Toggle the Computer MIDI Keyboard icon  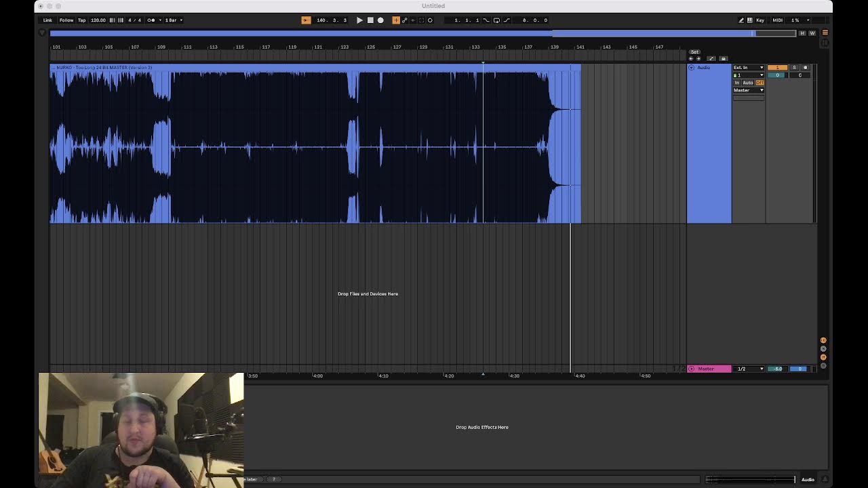[x=749, y=20]
